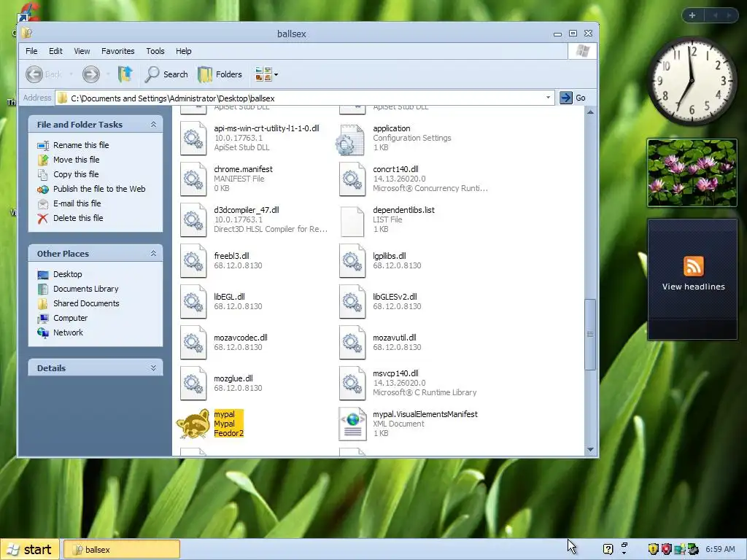The image size is (747, 560).
Task: Click the network computers tray icon
Action: [x=679, y=549]
